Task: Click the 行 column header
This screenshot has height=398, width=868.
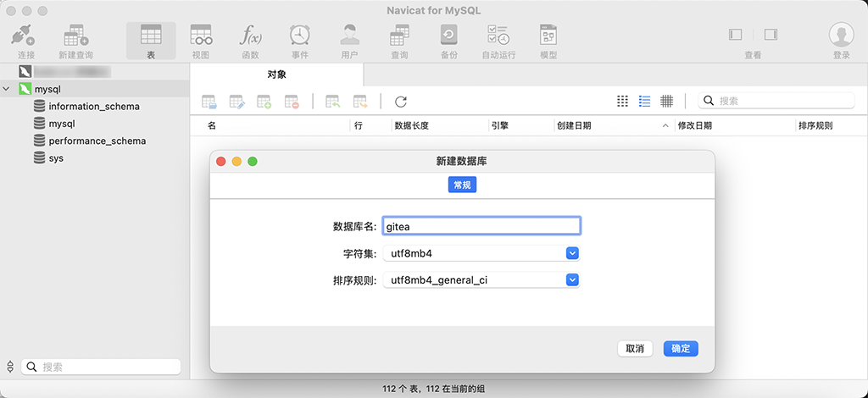Action: pos(359,125)
